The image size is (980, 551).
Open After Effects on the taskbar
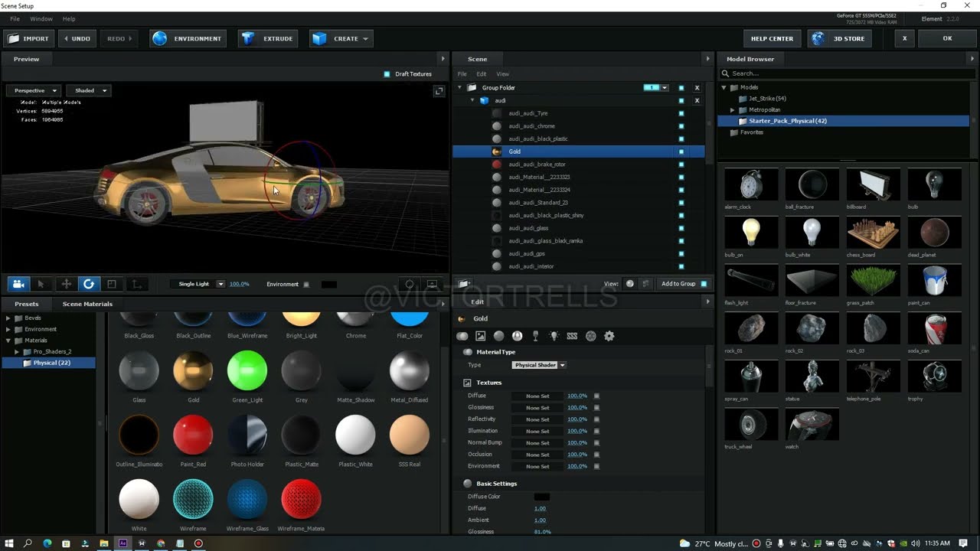122,543
